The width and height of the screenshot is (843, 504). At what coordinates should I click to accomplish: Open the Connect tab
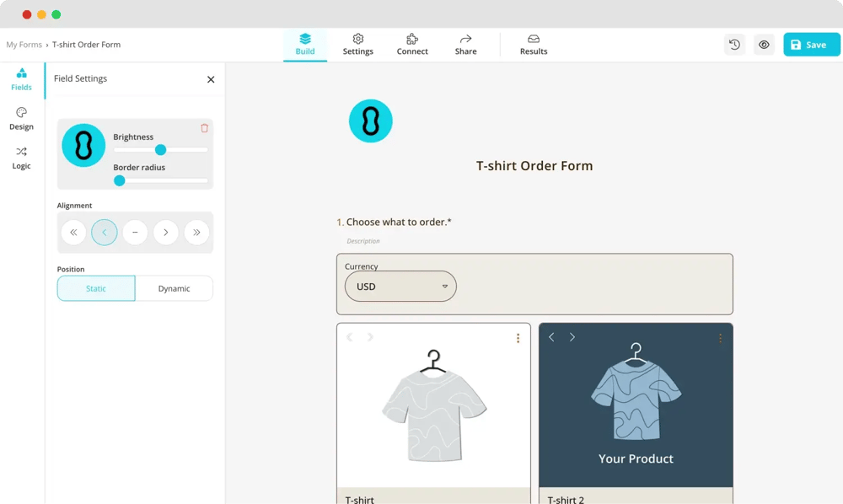[x=412, y=44]
